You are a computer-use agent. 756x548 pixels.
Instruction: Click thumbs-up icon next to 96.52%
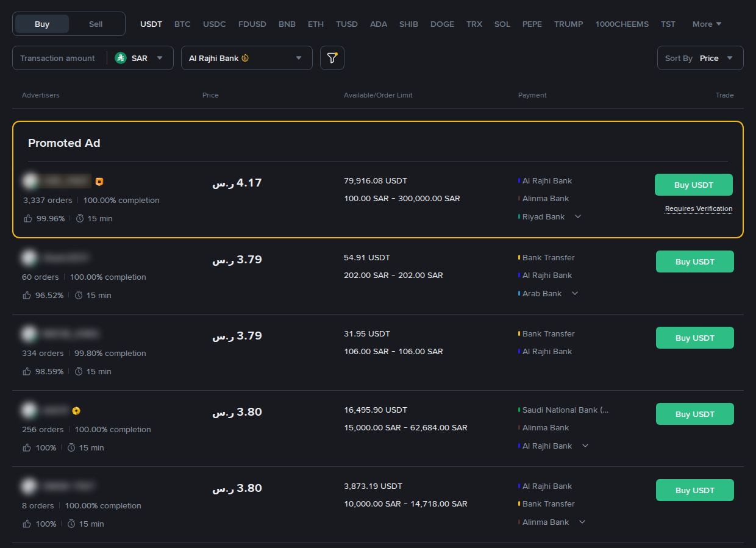tap(26, 295)
